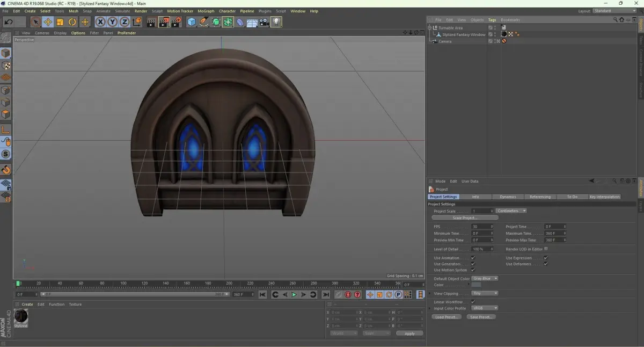This screenshot has height=347, width=644.
Task: Open Edit Render Settings icon
Action: (175, 22)
